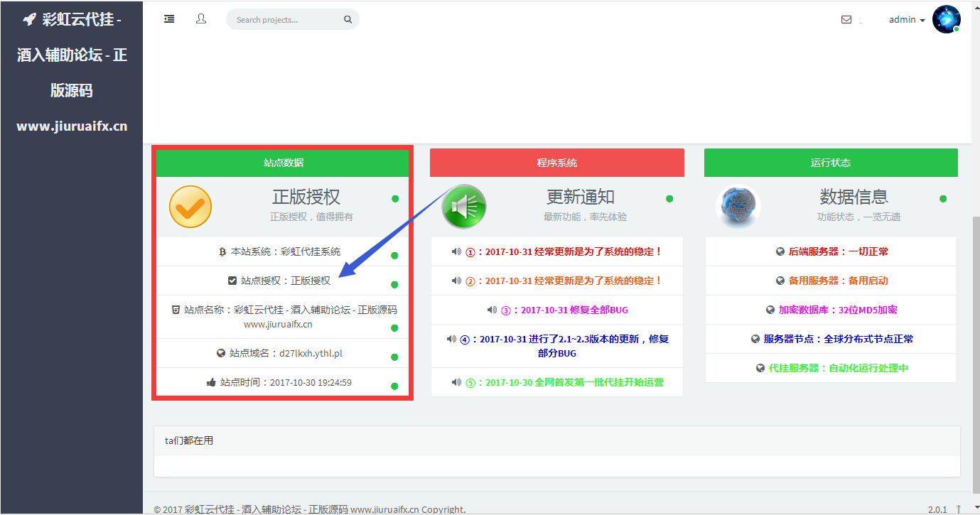Click the blue globe data info icon
The height and width of the screenshot is (515, 980).
738,207
